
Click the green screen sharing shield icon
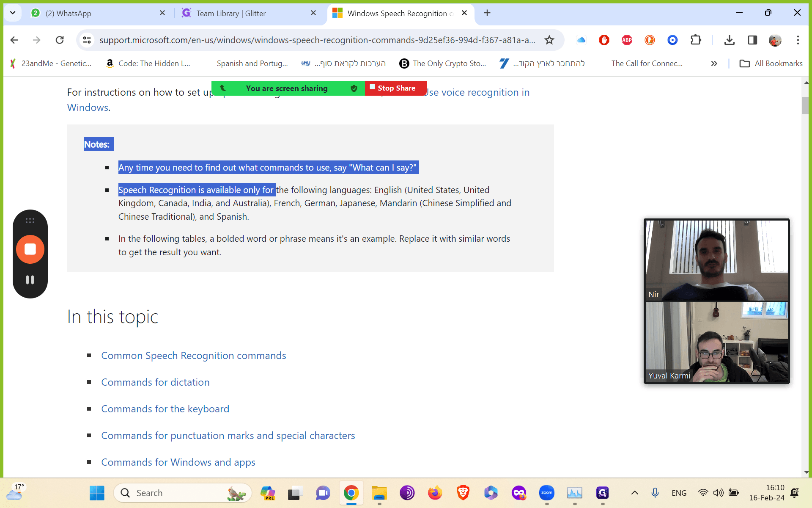pyautogui.click(x=354, y=88)
